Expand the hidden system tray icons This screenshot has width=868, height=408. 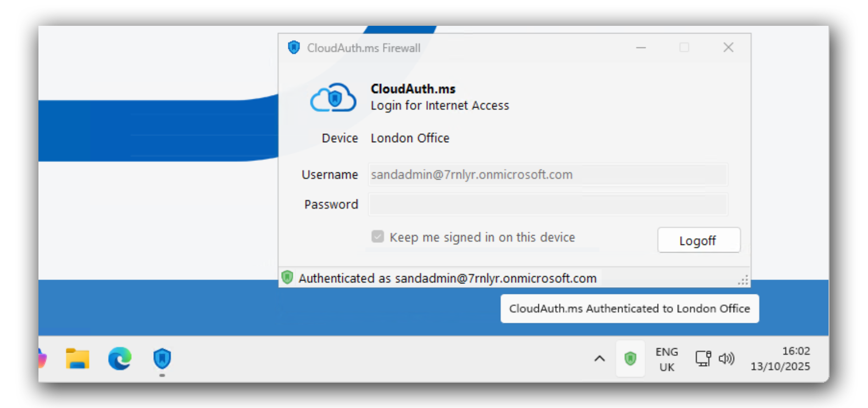tap(598, 359)
